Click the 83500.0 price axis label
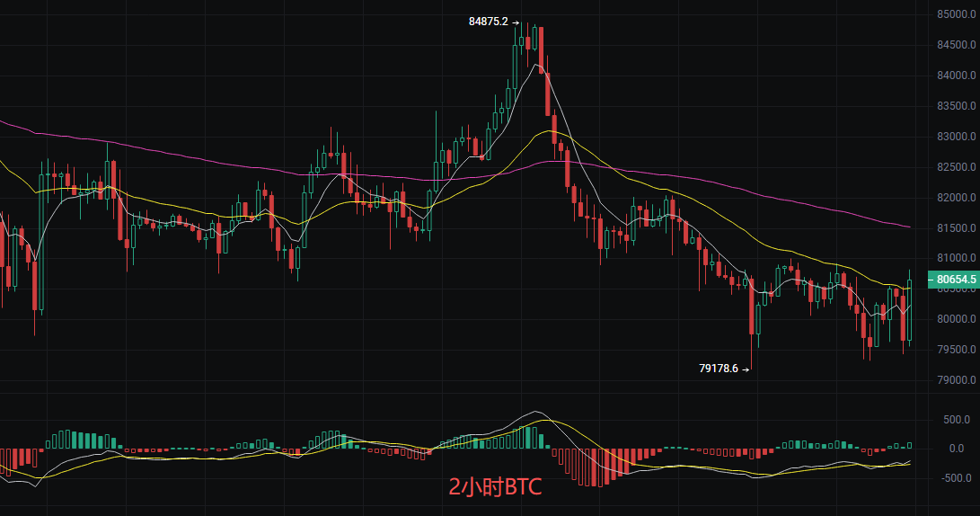This screenshot has height=516, width=980. point(957,106)
